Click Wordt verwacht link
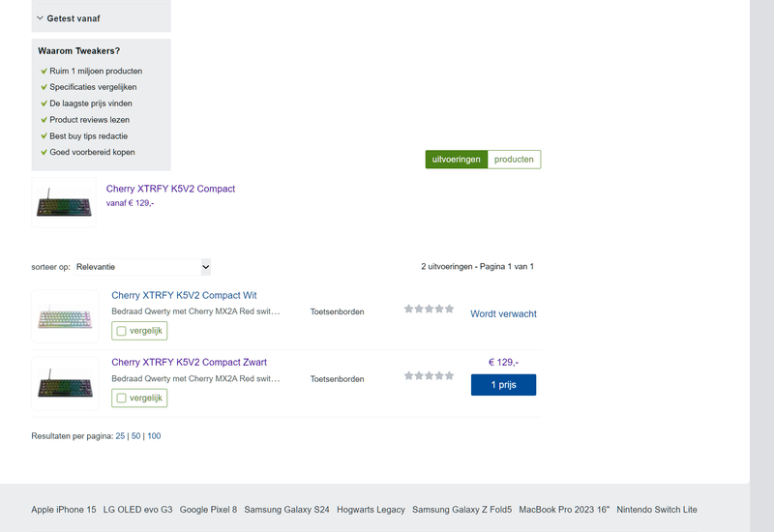This screenshot has height=532, width=774. coord(503,313)
